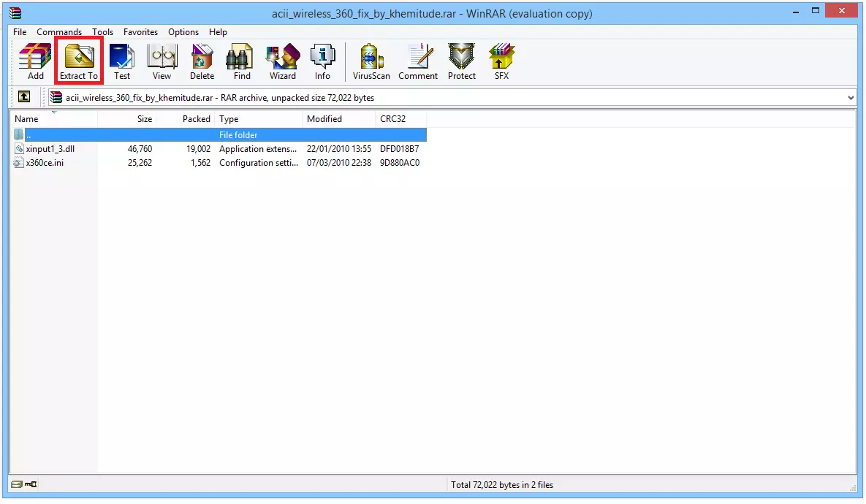This screenshot has width=866, height=504.
Task: Click modified date 22/01/2010 13:55
Action: [x=339, y=148]
